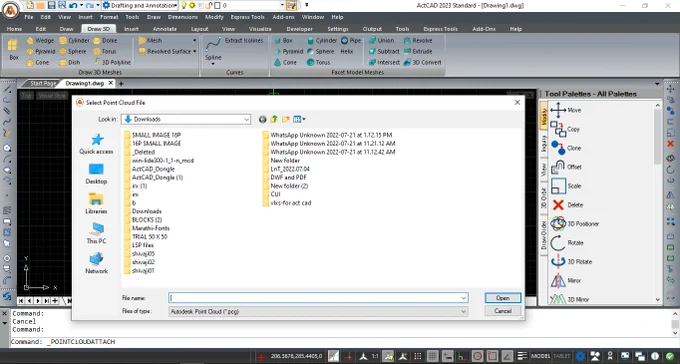Choose the Sphere mesh tool
Viewport: 680px width, 364px height.
pyautogui.click(x=73, y=51)
